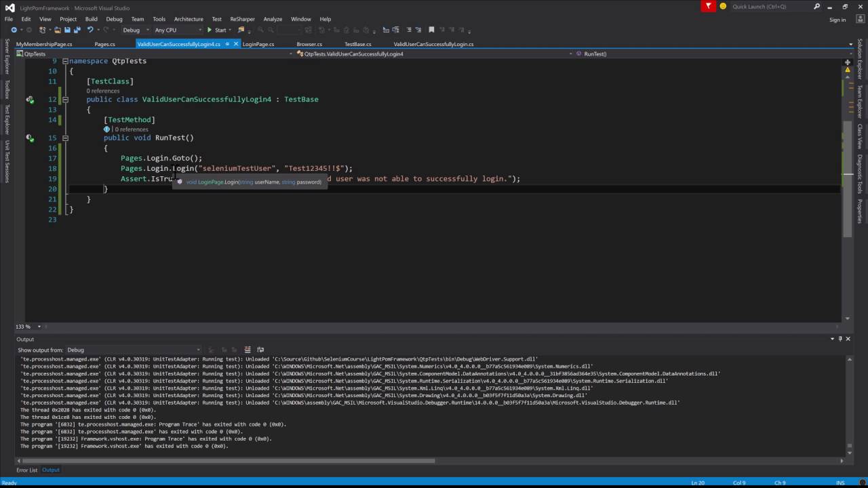Click the red notifications flag icon

[x=709, y=6]
